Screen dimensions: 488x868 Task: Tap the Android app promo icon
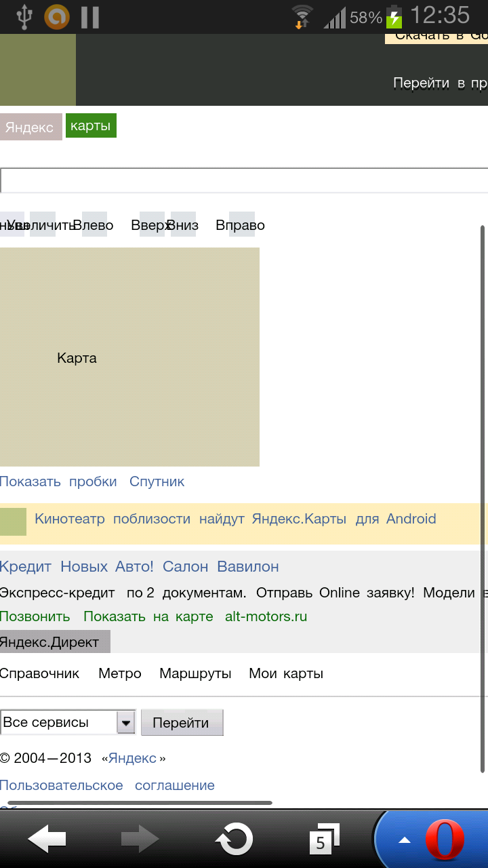coord(13,521)
